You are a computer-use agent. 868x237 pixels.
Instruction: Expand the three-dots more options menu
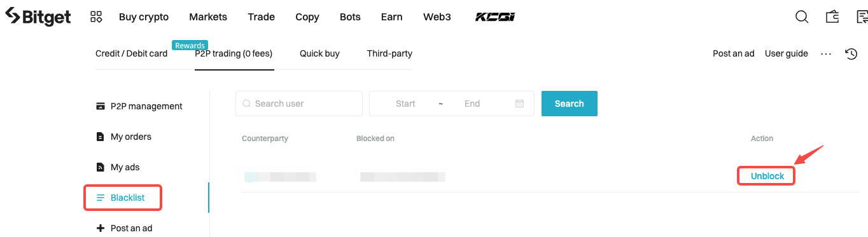click(x=826, y=54)
